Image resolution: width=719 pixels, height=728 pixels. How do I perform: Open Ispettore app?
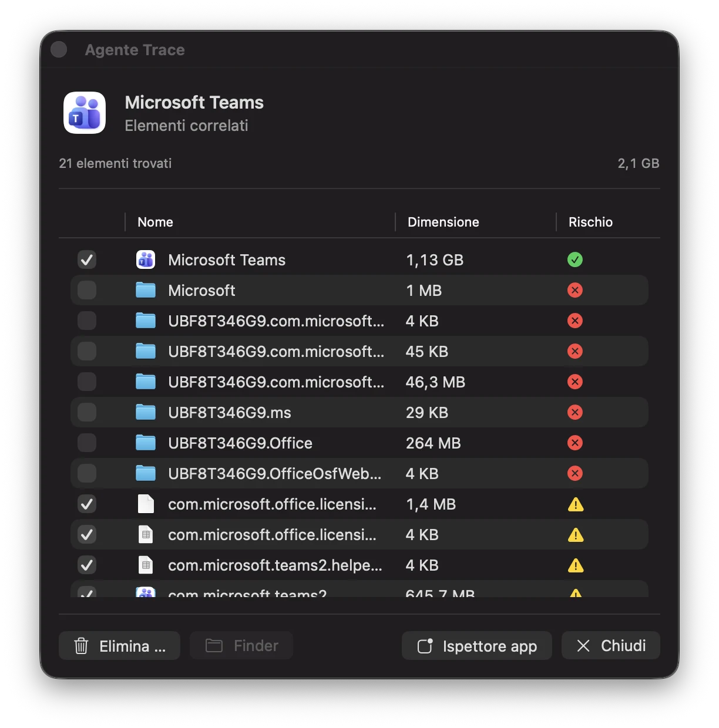pyautogui.click(x=477, y=646)
